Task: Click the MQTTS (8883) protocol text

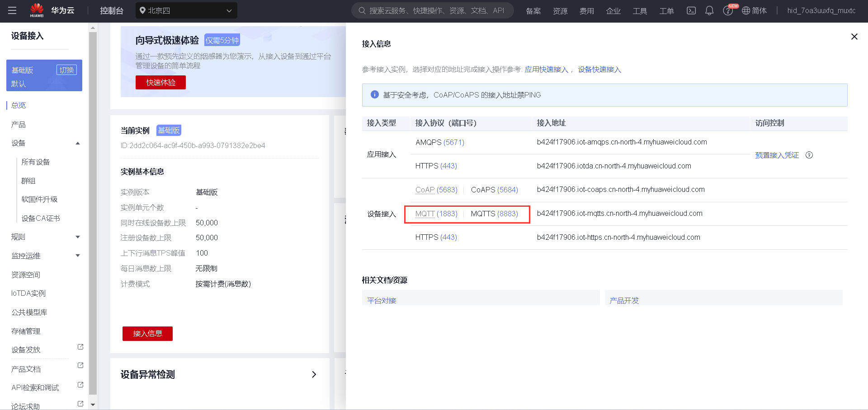Action: pos(494,214)
